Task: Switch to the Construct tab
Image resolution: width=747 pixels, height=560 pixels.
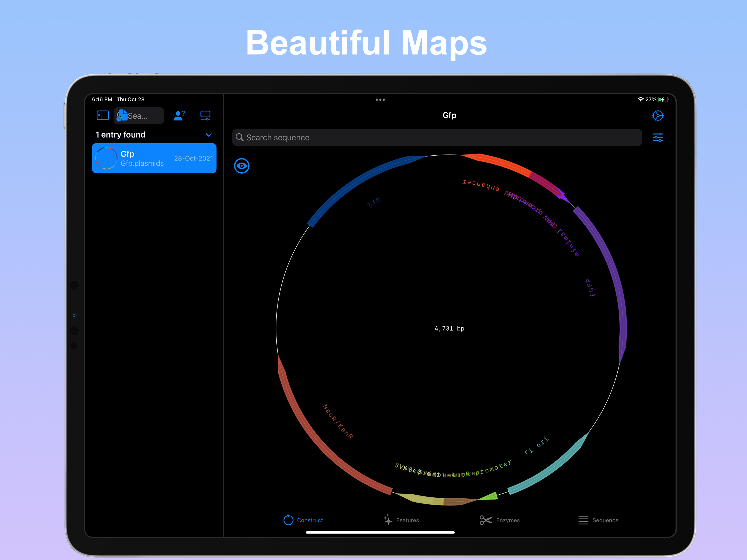Action: click(x=303, y=520)
